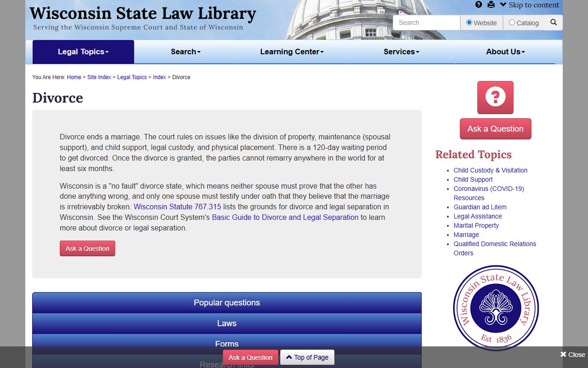Image resolution: width=588 pixels, height=368 pixels.
Task: Click Ask a Question in bottom bar
Action: point(250,357)
